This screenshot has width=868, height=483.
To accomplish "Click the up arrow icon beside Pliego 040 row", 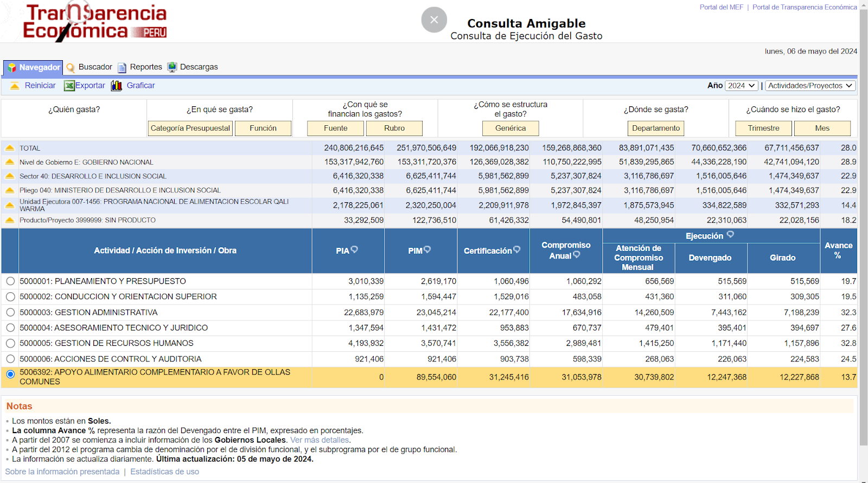I will pos(9,190).
